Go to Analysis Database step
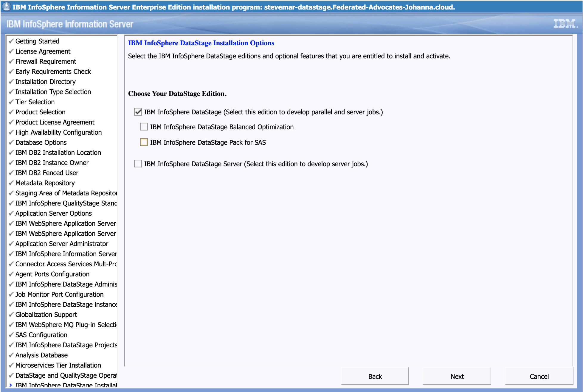Viewport: 583px width, 392px height. tap(41, 355)
